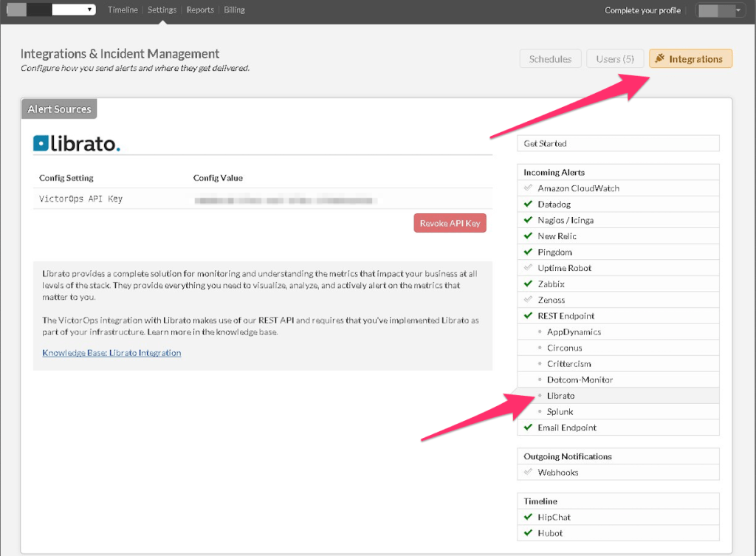The width and height of the screenshot is (756, 556).
Task: Open the organization dropdown in top bar
Action: pyautogui.click(x=52, y=10)
